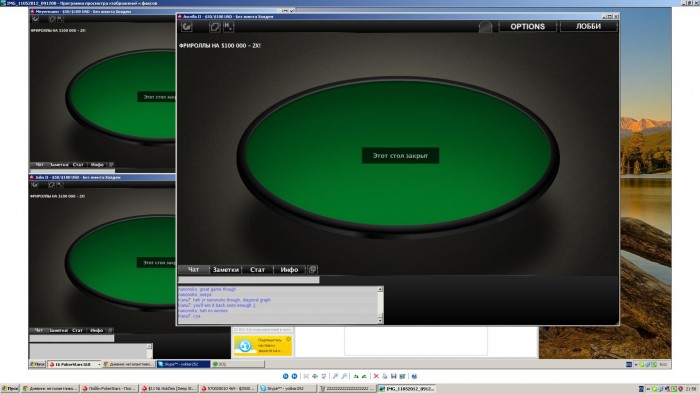This screenshot has height=394, width=700.
Task: Rotate image clockwise in viewer toolbar
Action: [x=356, y=376]
